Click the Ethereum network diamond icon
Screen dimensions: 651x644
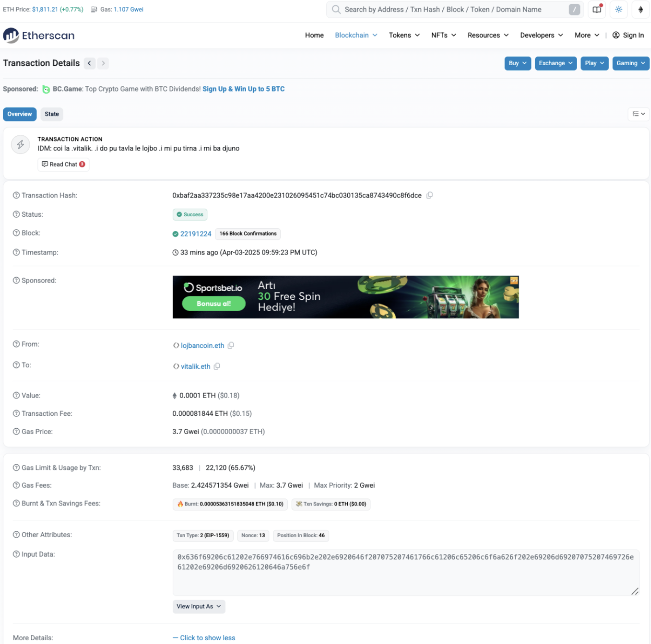click(x=640, y=10)
